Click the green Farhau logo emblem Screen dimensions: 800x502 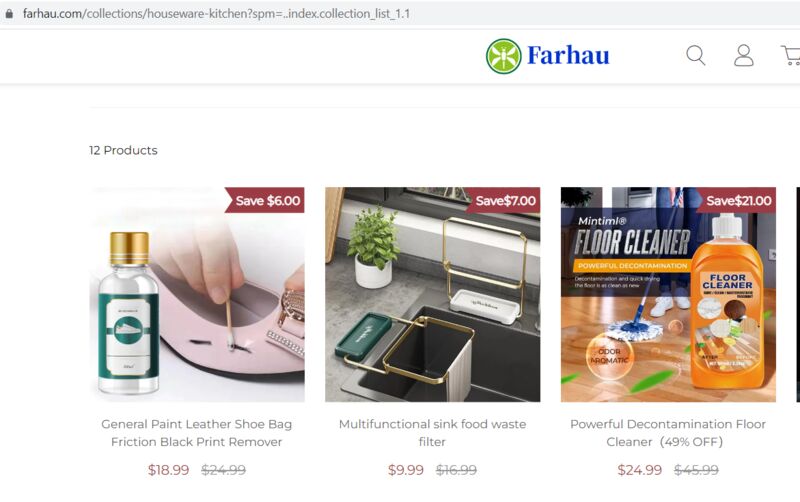click(504, 56)
